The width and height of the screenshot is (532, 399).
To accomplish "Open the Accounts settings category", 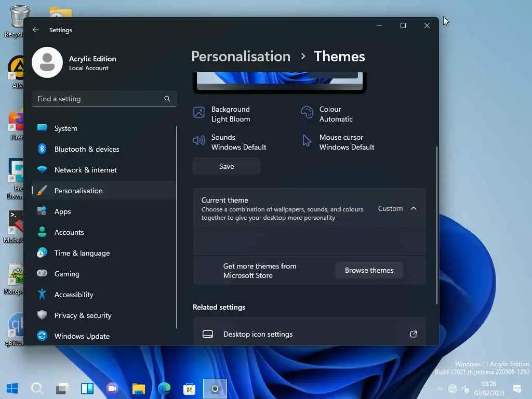I will (x=104, y=232).
